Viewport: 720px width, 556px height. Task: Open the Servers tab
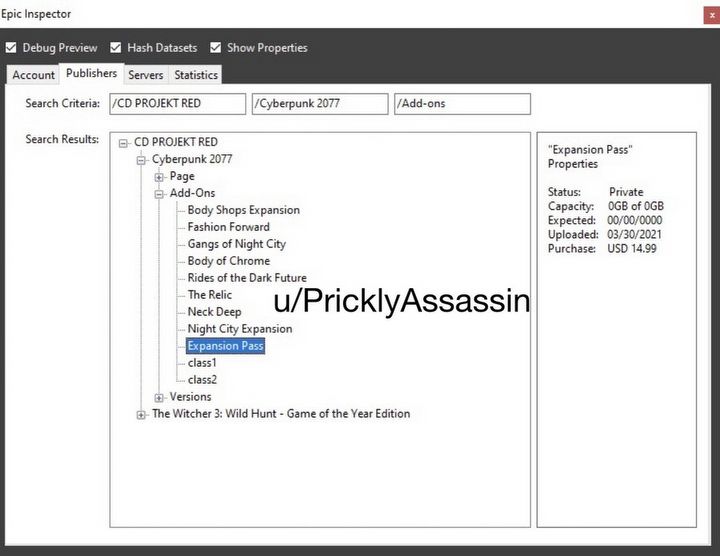(145, 75)
